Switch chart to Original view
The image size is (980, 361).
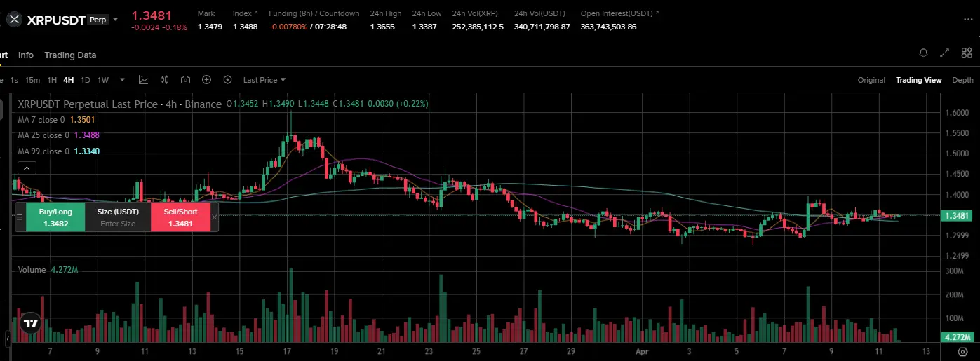click(871, 80)
